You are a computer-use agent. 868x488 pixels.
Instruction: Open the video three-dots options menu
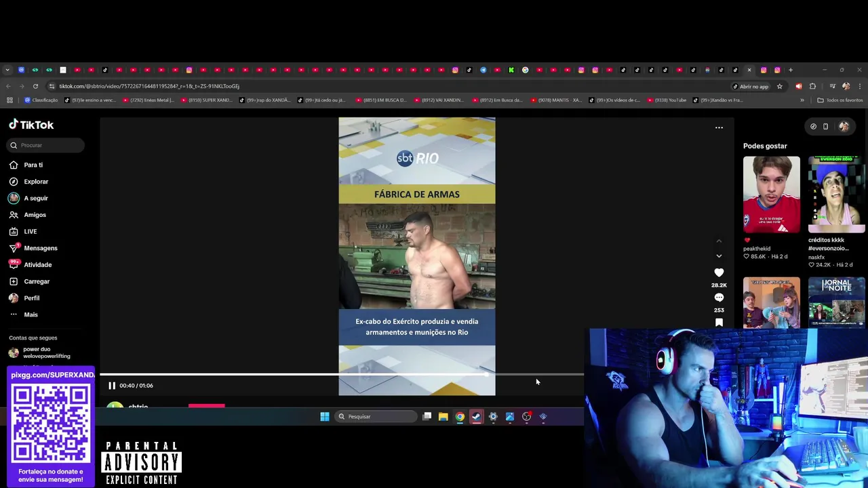point(719,127)
